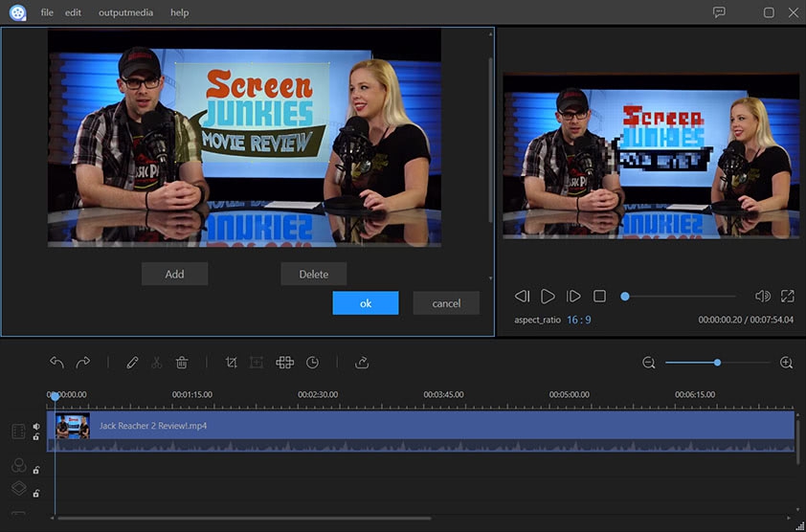Select the pencil edit tool
The image size is (806, 532).
132,363
